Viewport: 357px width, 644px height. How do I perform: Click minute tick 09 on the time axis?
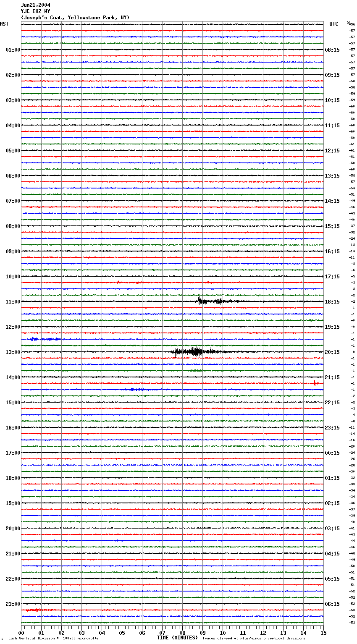point(202,633)
